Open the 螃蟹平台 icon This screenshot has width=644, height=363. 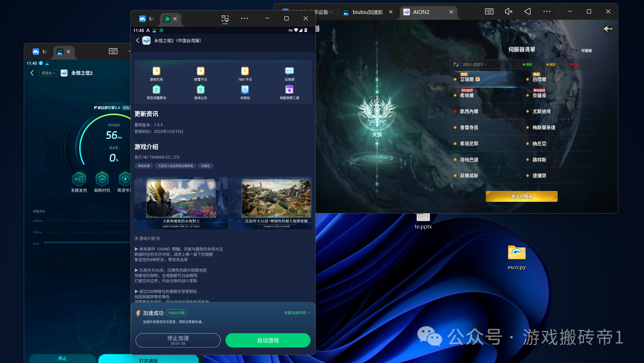[x=200, y=71]
